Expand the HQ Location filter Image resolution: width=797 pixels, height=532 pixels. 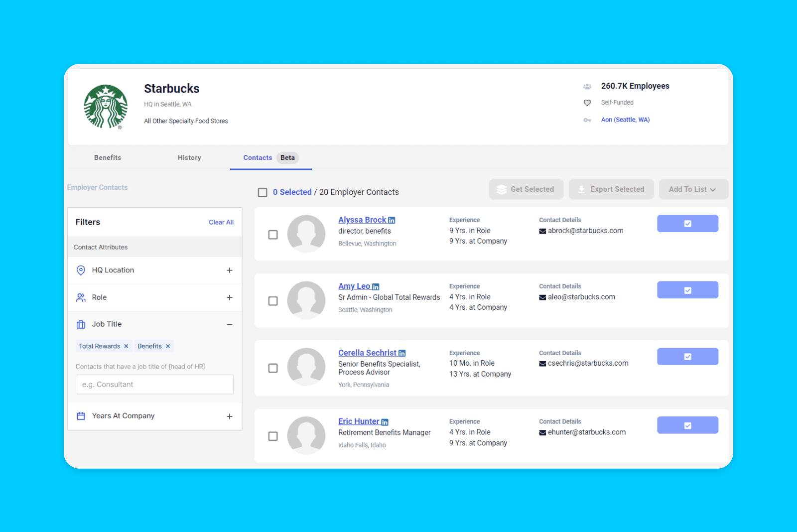coord(230,270)
